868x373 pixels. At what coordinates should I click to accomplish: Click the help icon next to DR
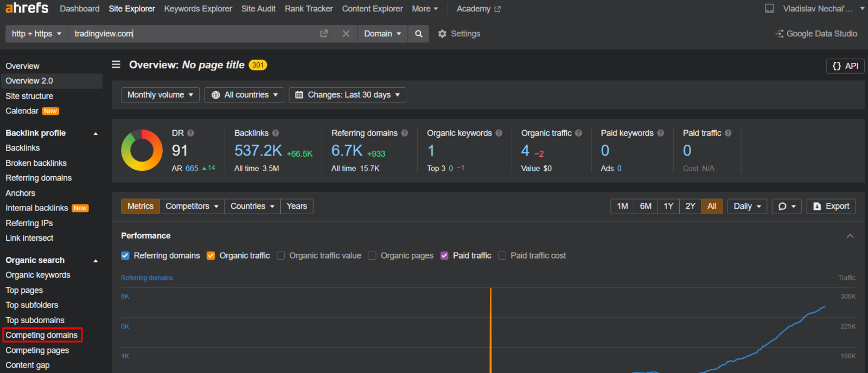pos(190,133)
